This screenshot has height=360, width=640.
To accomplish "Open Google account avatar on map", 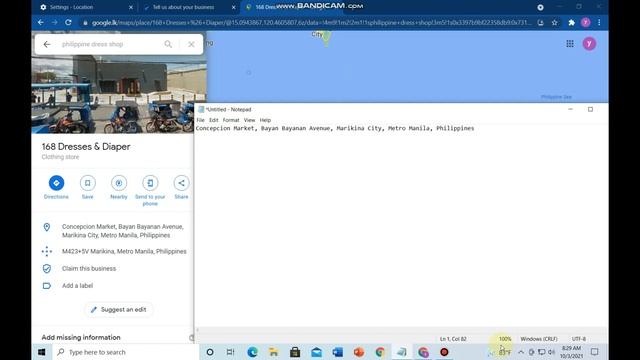I will [589, 44].
